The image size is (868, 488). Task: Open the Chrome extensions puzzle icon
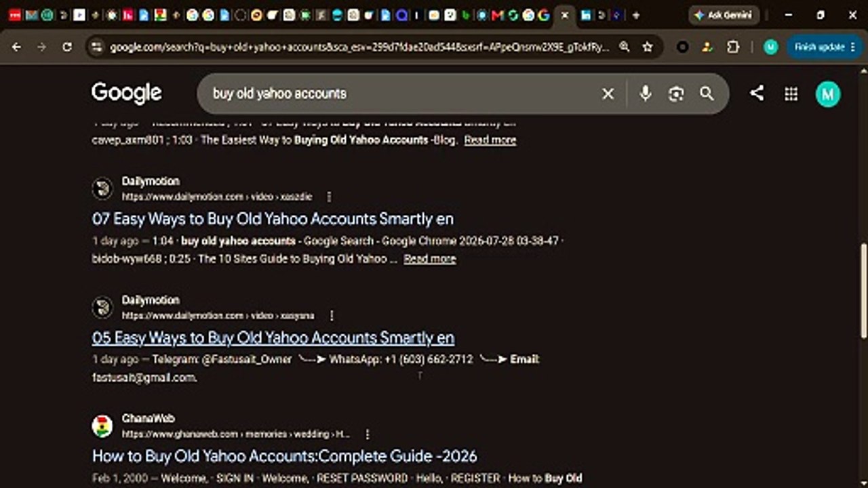(733, 47)
